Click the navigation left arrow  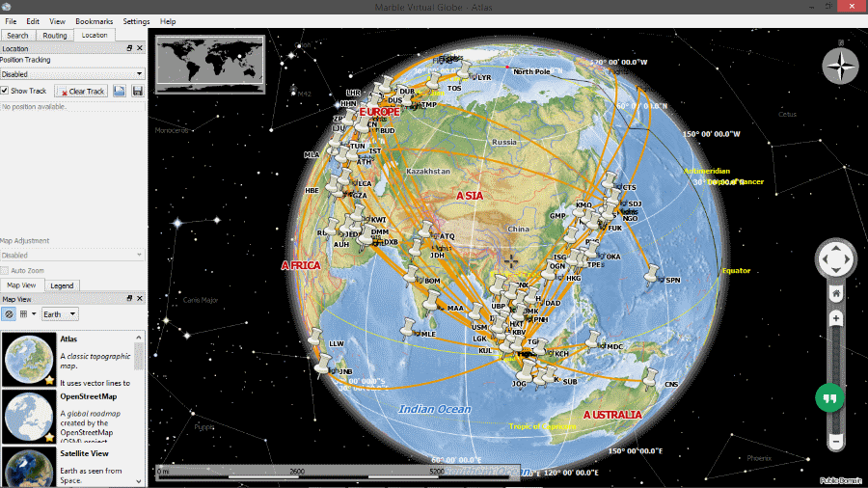[825, 258]
